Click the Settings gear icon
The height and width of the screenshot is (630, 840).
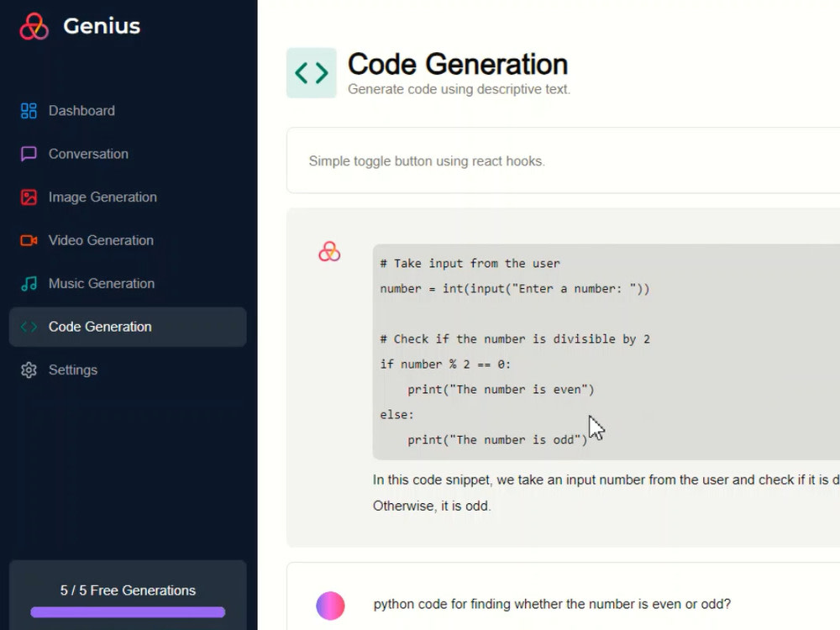[29, 370]
